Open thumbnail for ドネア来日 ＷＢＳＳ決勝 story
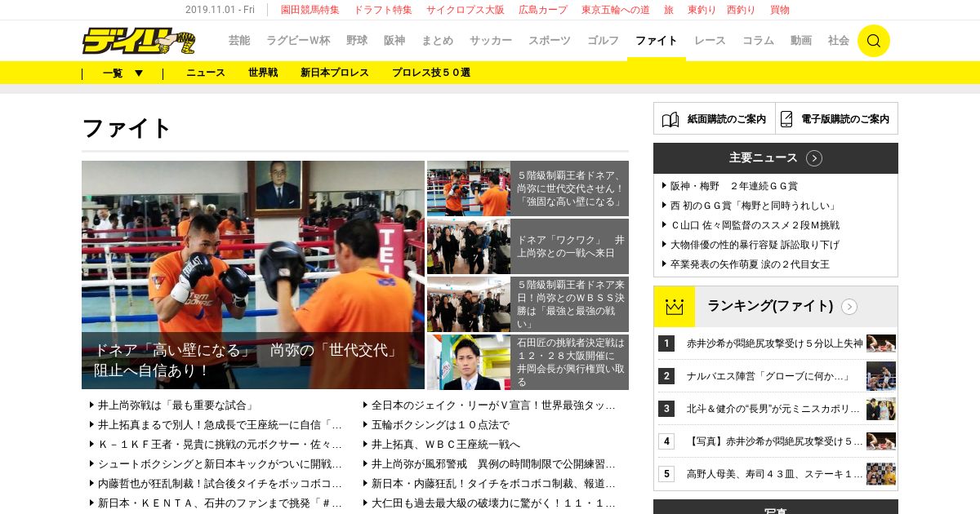 pos(469,304)
